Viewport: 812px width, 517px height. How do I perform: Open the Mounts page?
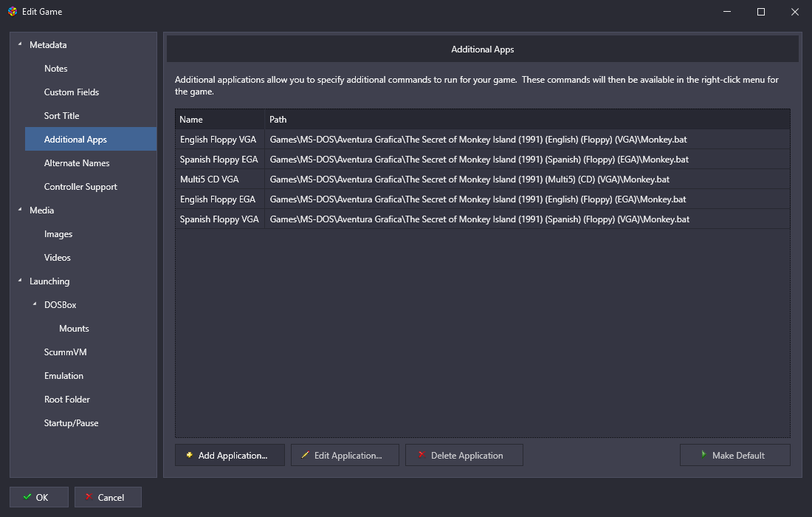pyautogui.click(x=74, y=329)
